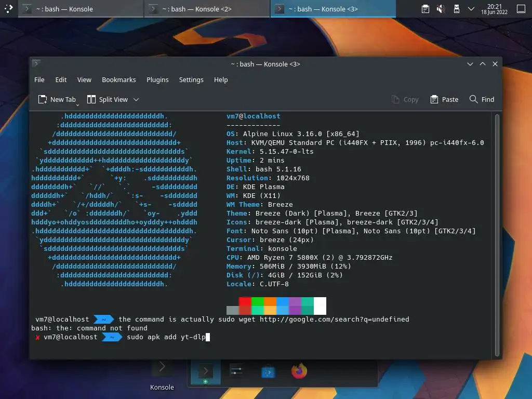
Task: Open the Edit menu
Action: (x=61, y=79)
